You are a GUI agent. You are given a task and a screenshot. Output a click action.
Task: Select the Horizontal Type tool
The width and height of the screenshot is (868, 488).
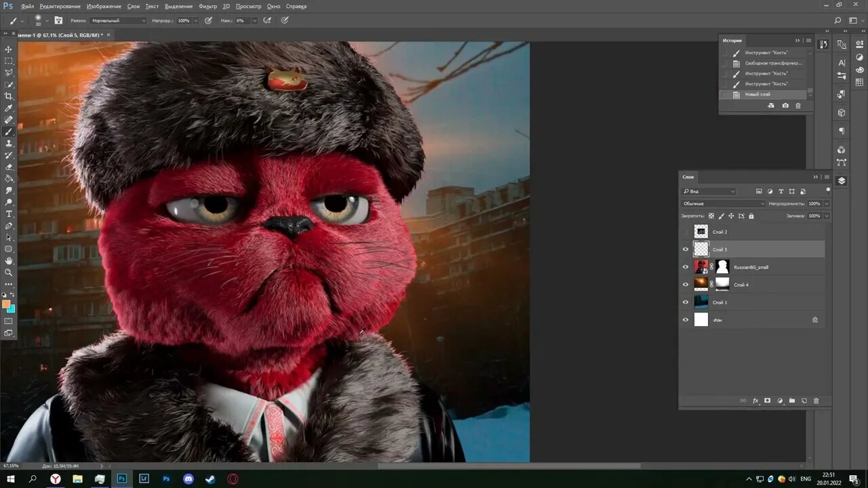coord(9,213)
